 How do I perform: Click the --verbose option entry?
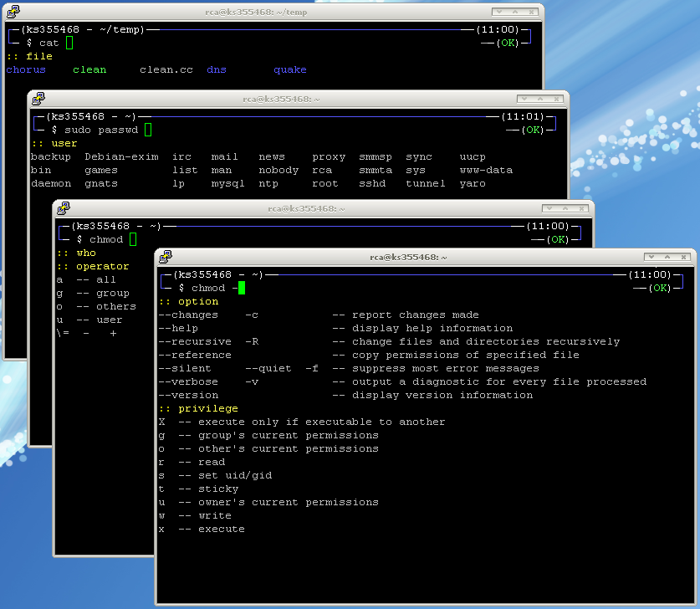click(188, 381)
